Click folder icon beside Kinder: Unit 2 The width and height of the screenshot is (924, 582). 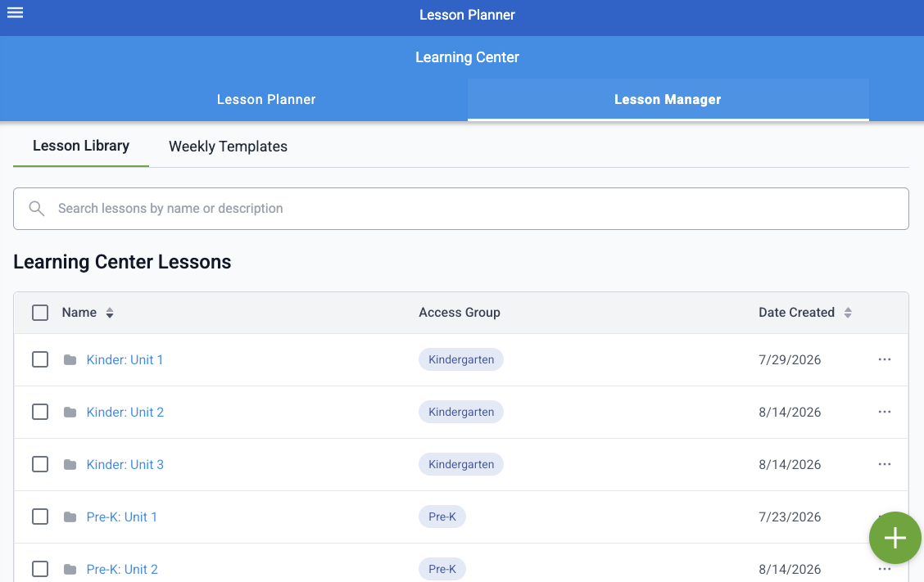(x=70, y=412)
